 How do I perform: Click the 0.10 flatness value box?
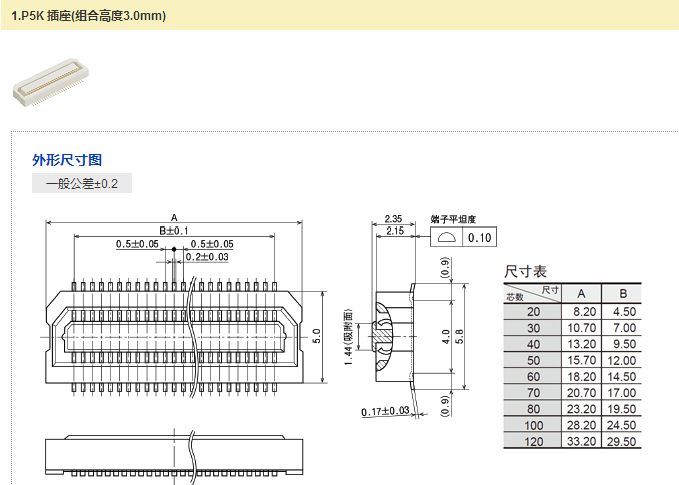(x=480, y=237)
